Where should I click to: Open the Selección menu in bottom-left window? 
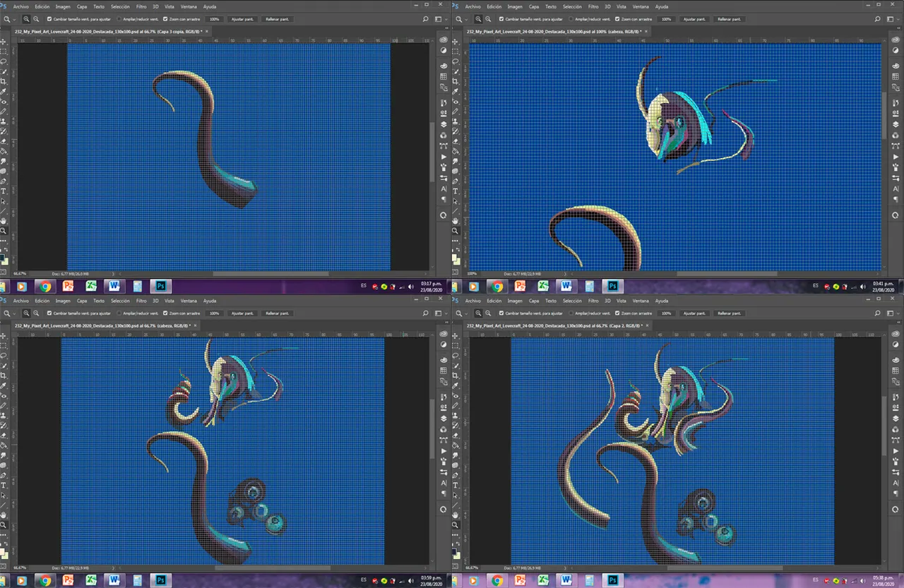[x=120, y=301]
